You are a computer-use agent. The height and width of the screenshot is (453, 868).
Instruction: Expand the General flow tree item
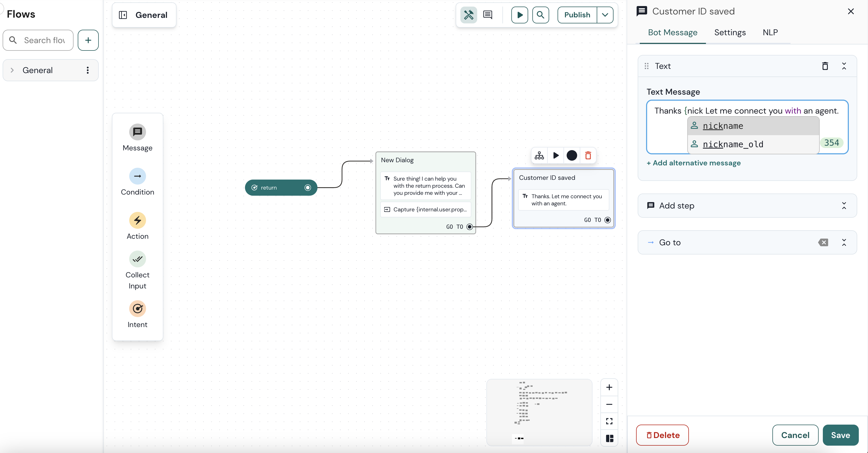12,70
